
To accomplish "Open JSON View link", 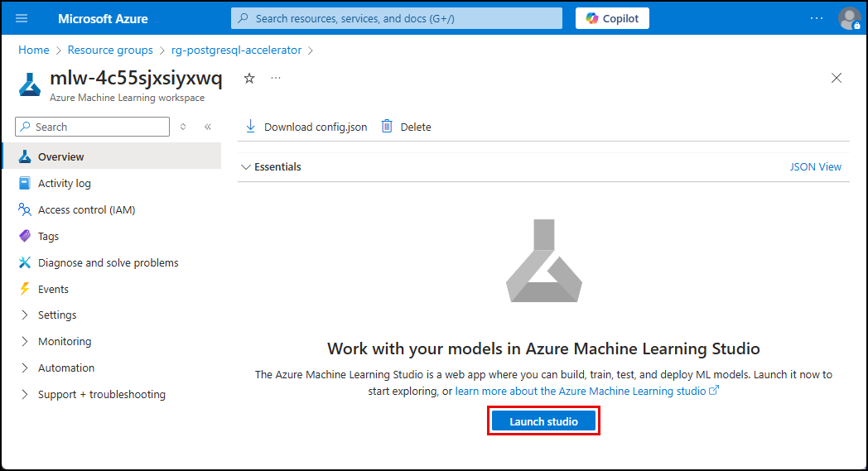I will (816, 166).
